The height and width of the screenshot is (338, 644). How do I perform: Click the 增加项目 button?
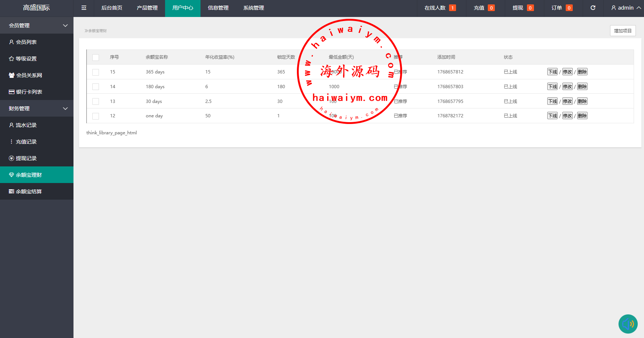click(x=623, y=31)
